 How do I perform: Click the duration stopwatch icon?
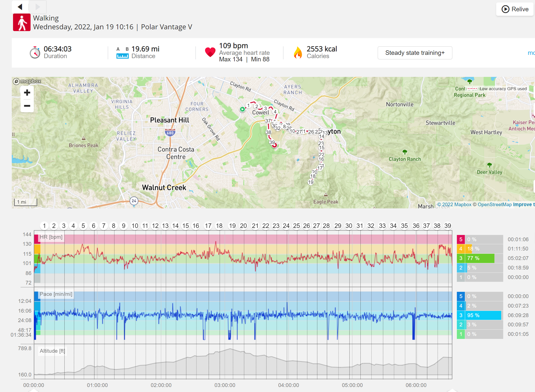coord(35,53)
